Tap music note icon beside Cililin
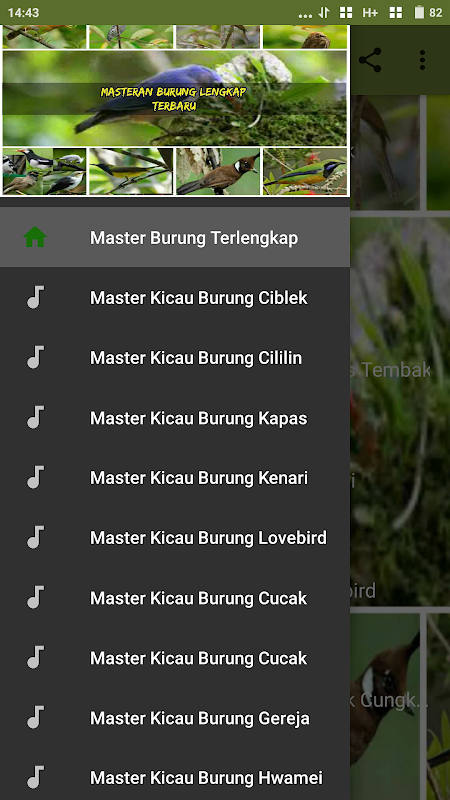The width and height of the screenshot is (450, 800). pos(35,357)
